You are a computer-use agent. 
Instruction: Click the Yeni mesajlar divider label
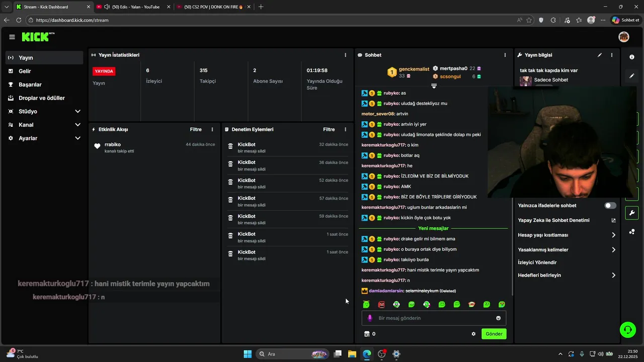433,228
